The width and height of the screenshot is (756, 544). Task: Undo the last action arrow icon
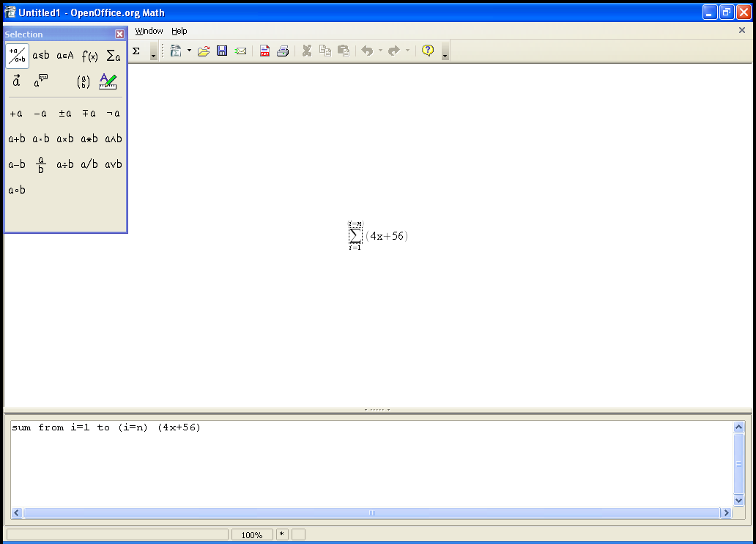pyautogui.click(x=368, y=51)
